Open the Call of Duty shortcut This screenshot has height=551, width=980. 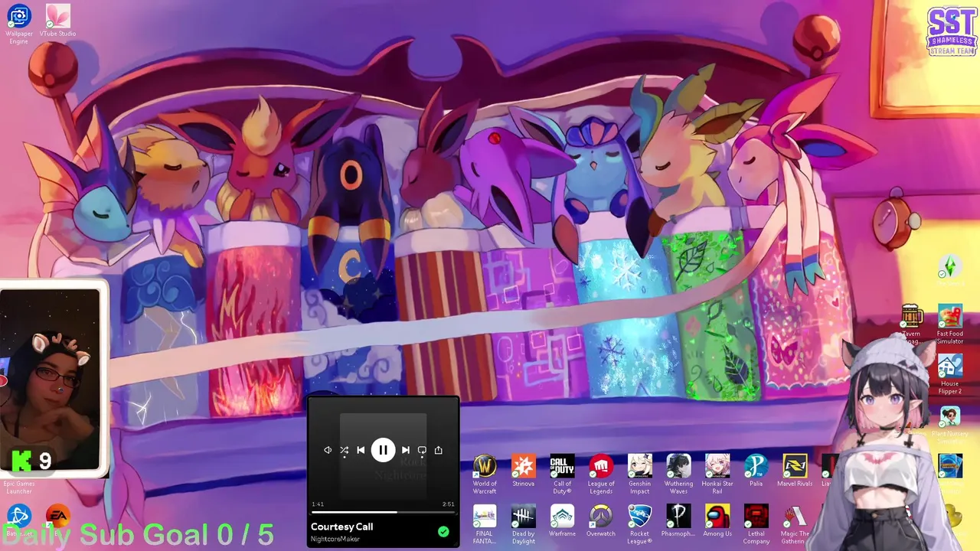coord(562,474)
